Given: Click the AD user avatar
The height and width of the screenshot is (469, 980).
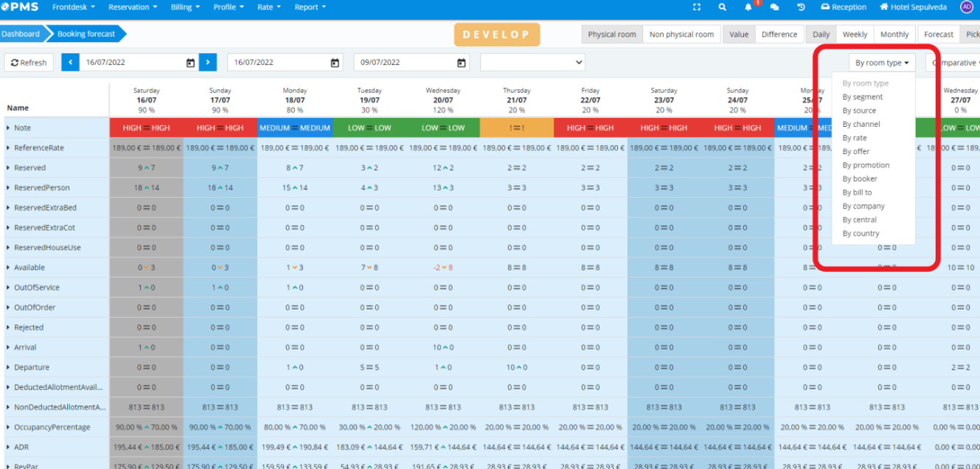Looking at the screenshot, I should pos(966,7).
